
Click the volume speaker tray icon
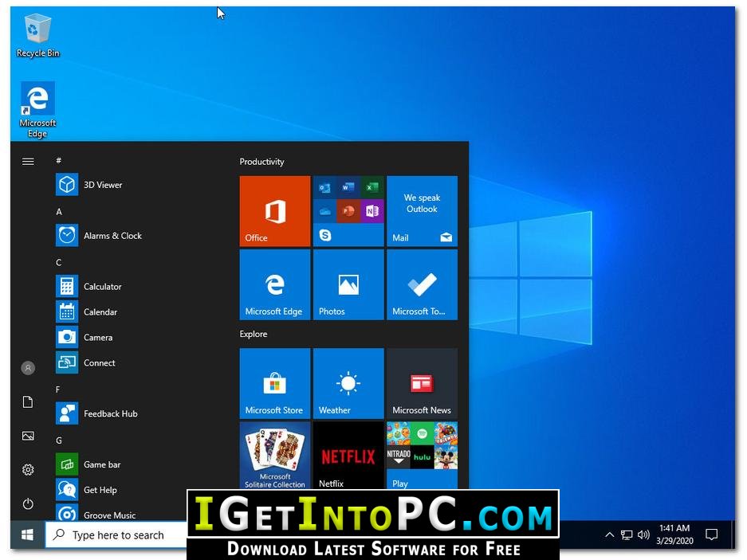[643, 535]
